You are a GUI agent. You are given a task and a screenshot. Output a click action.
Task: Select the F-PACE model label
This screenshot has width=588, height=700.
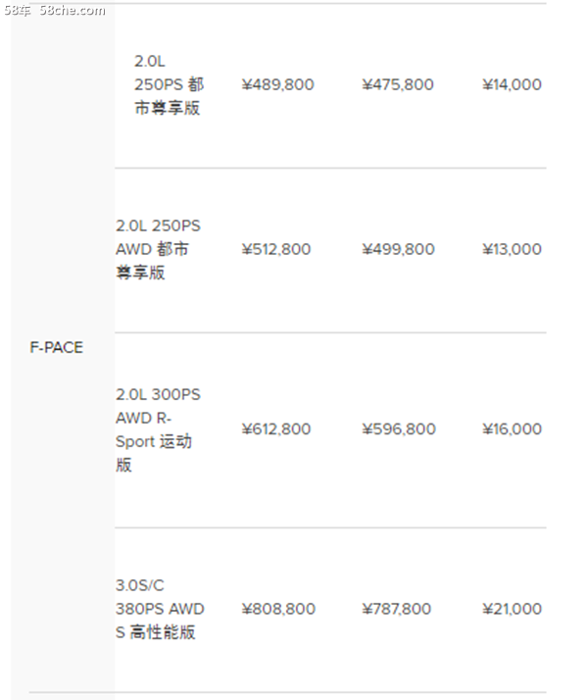(56, 347)
